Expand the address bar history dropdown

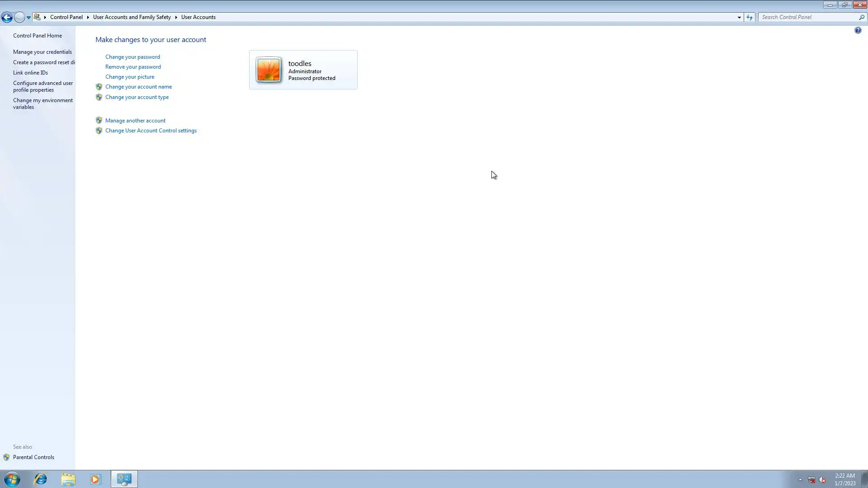click(739, 17)
